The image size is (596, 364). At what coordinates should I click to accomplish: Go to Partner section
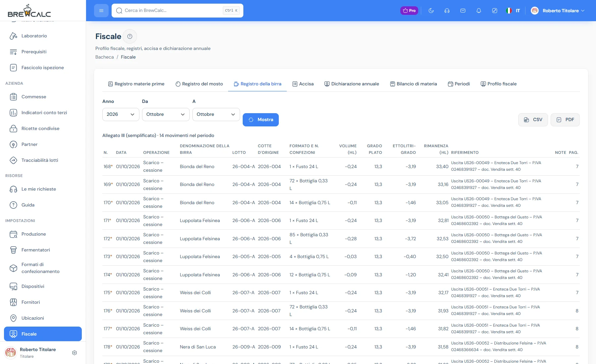[x=43, y=144]
